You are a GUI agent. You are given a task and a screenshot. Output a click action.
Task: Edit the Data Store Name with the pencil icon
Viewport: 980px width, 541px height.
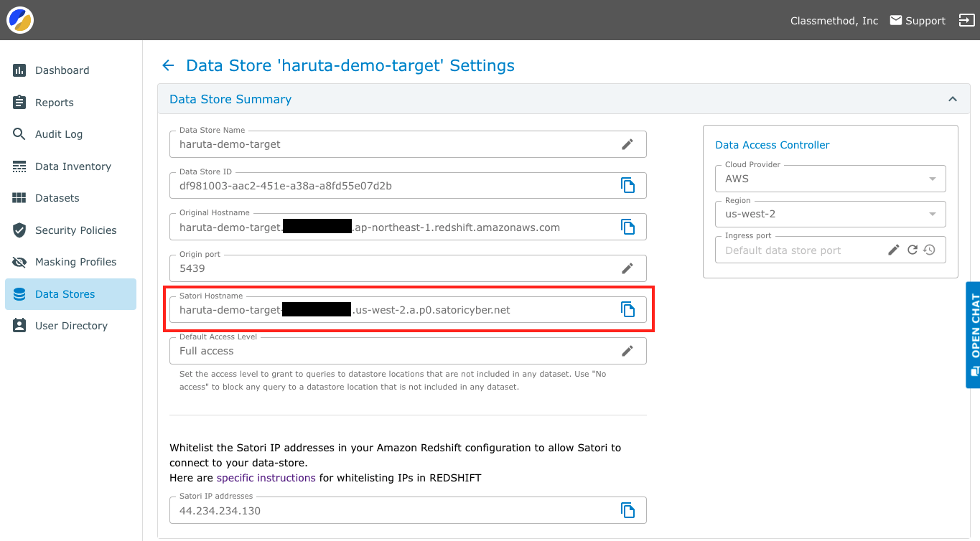tap(627, 144)
